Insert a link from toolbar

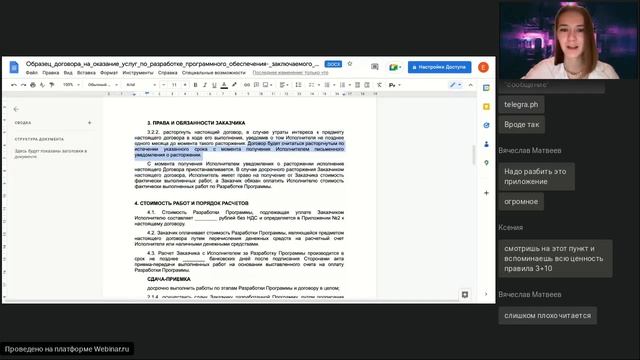[247, 85]
